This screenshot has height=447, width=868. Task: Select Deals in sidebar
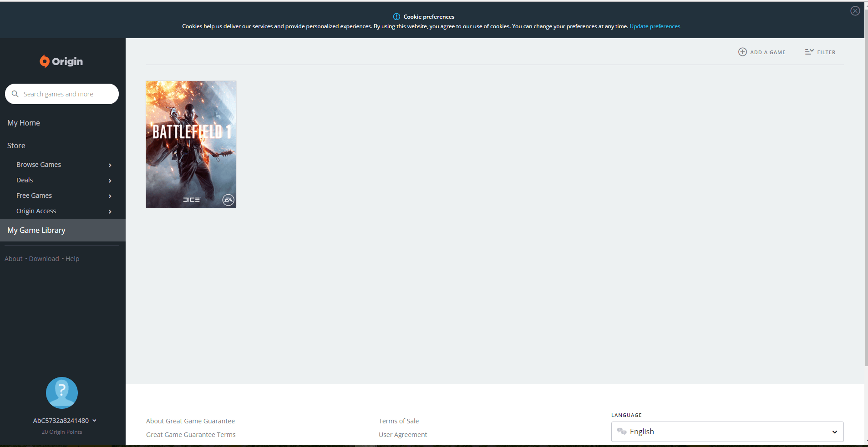pos(25,180)
